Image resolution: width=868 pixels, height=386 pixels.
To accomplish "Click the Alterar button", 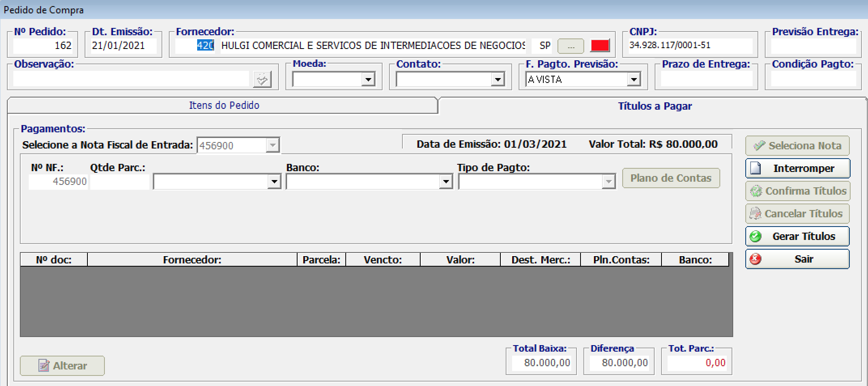I will point(62,366).
